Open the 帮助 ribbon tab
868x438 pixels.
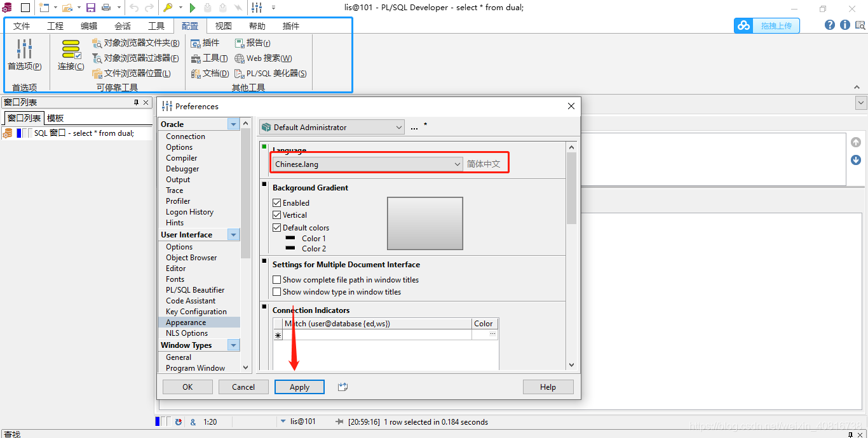pos(257,26)
